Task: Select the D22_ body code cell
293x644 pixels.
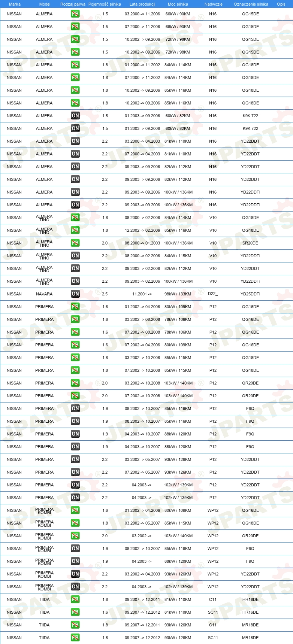Action: 213,294
